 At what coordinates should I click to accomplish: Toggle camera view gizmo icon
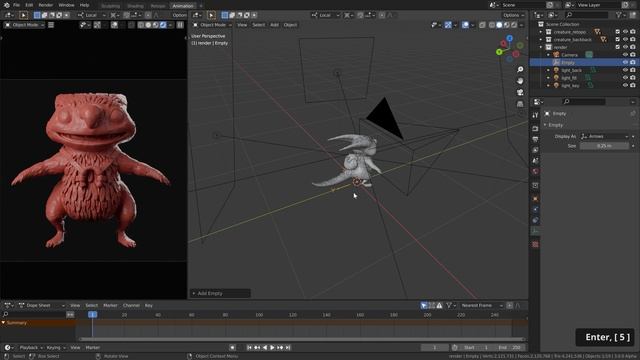click(x=520, y=93)
